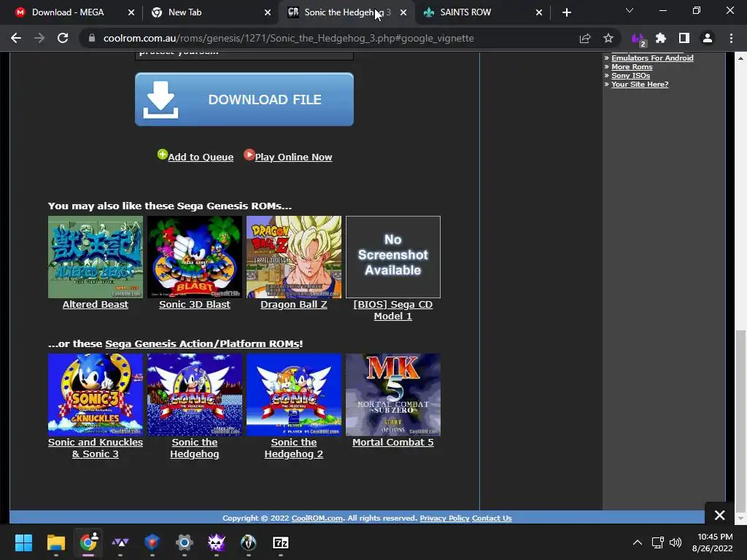Click the address bar URL

[288, 38]
